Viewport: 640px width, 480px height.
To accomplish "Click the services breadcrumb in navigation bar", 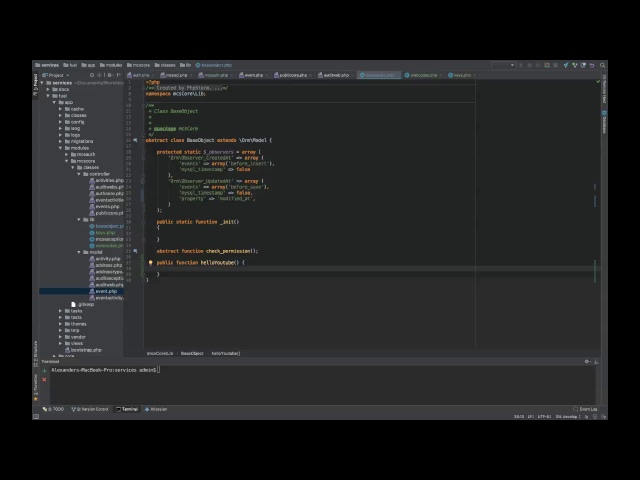I will (47, 65).
